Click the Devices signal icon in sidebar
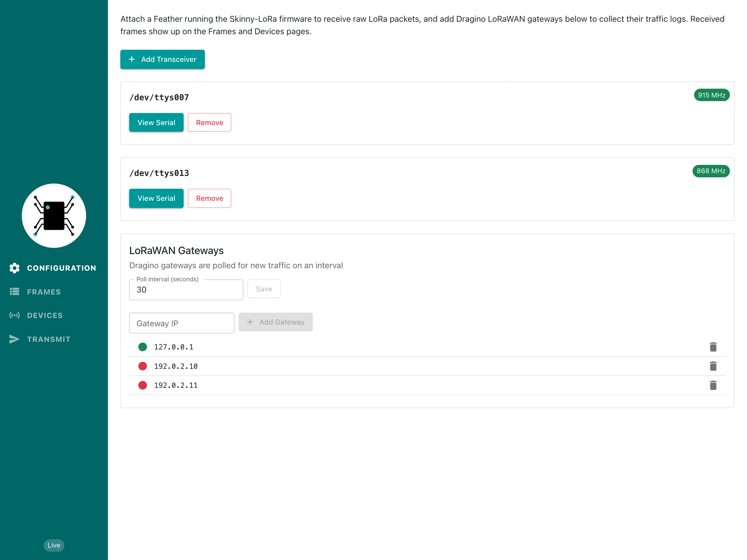Screen dimensions: 747x560 coord(15,315)
